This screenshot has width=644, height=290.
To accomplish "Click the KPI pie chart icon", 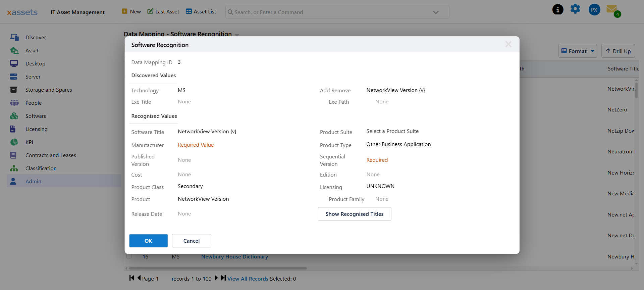I will 14,142.
